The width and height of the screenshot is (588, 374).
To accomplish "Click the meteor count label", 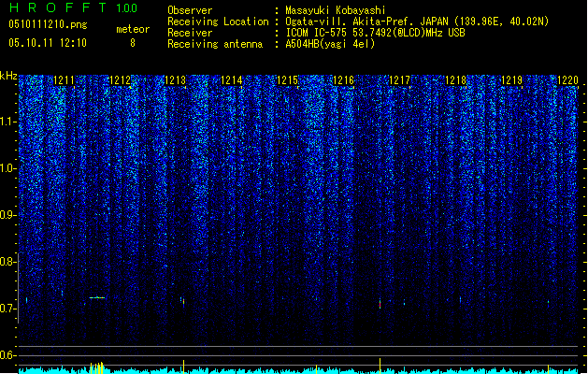I will [x=133, y=29].
